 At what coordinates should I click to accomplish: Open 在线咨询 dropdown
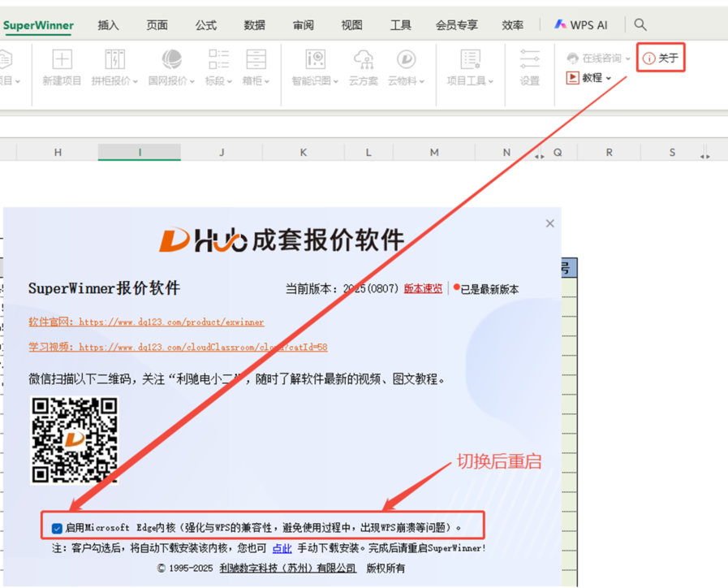(x=598, y=58)
